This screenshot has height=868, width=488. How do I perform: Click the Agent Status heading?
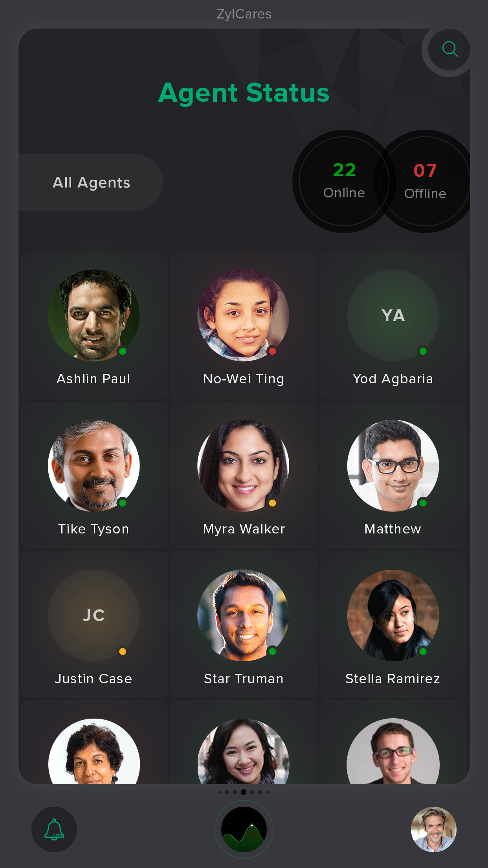click(244, 93)
